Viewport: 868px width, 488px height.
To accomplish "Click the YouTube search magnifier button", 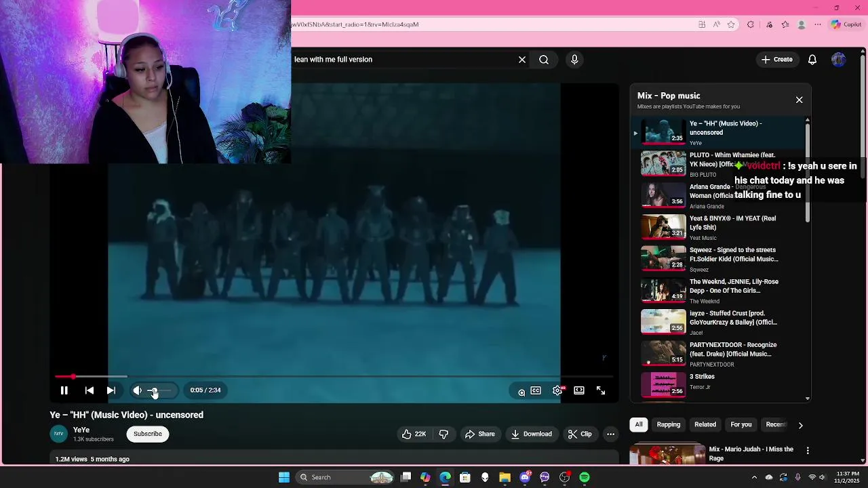I will [544, 60].
